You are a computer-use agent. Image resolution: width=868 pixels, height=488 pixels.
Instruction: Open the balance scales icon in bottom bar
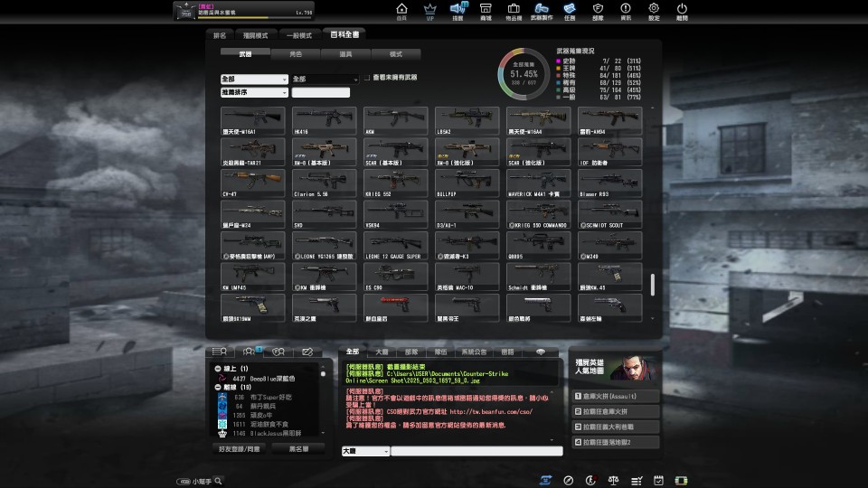[x=613, y=480]
